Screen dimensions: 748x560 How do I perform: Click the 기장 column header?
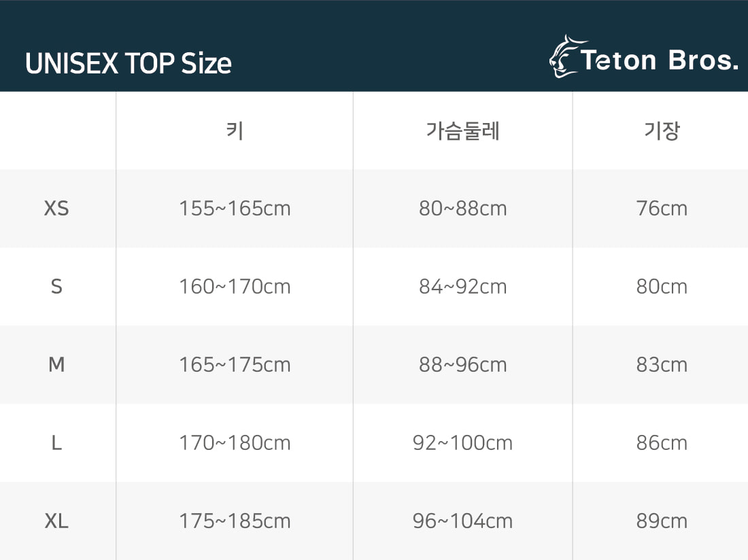pos(662,130)
